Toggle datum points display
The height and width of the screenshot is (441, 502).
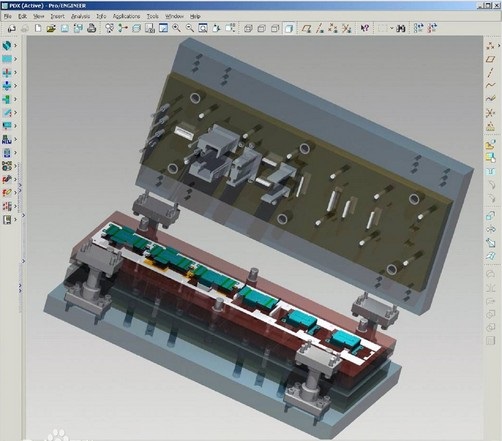tap(333, 28)
